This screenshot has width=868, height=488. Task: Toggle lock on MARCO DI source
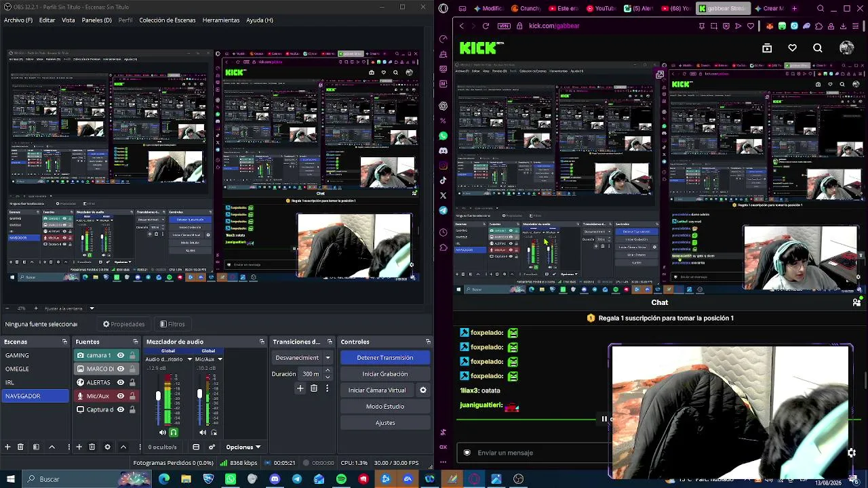tap(132, 369)
